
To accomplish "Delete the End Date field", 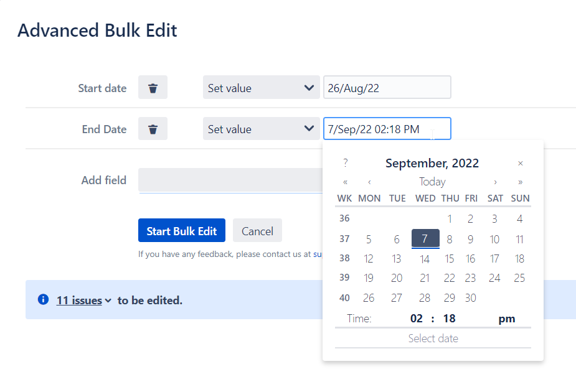I will pos(153,128).
